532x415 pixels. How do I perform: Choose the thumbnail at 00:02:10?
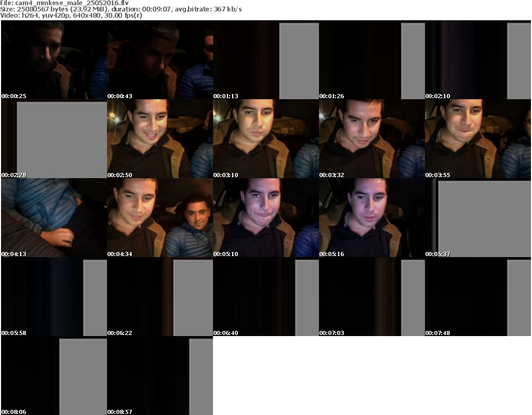pos(478,60)
